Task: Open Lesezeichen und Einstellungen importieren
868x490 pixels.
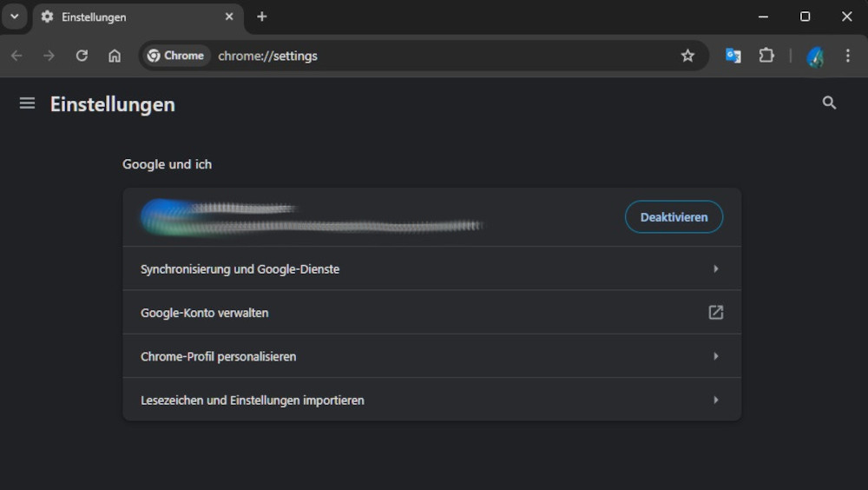Action: pyautogui.click(x=431, y=401)
